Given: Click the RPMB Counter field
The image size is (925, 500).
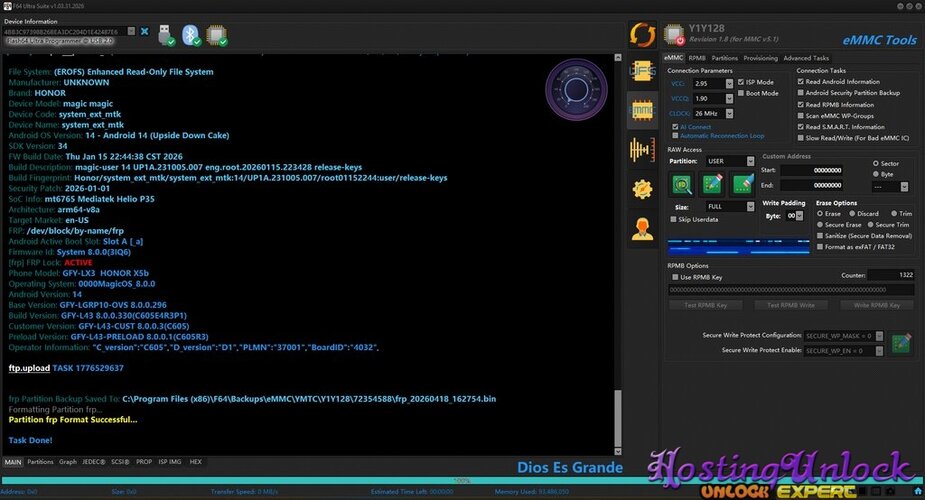Looking at the screenshot, I should [x=891, y=275].
